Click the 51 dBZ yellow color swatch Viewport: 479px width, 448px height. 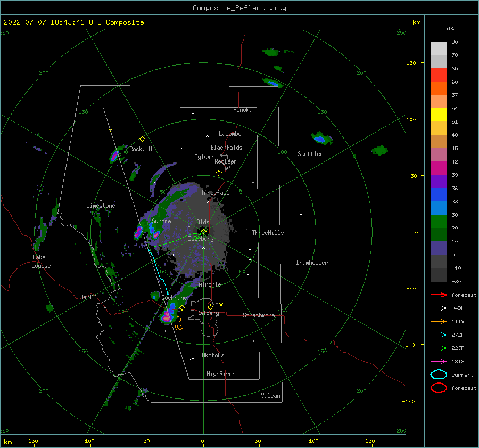click(439, 115)
